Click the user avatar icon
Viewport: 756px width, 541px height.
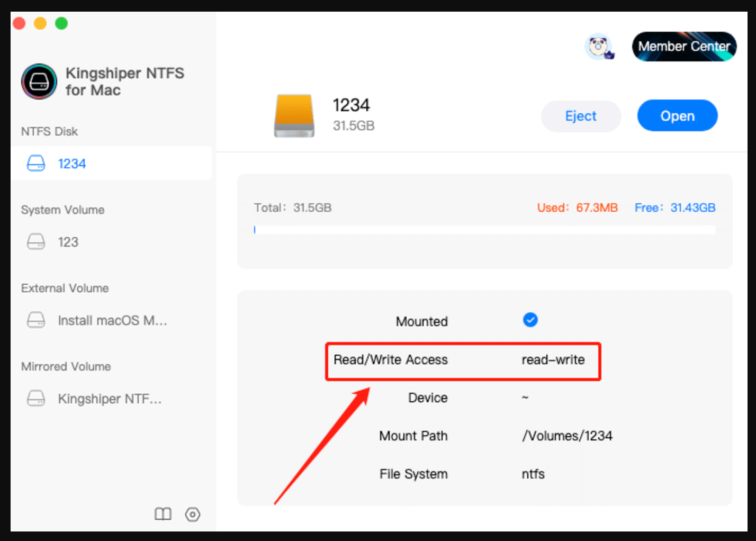pos(599,47)
